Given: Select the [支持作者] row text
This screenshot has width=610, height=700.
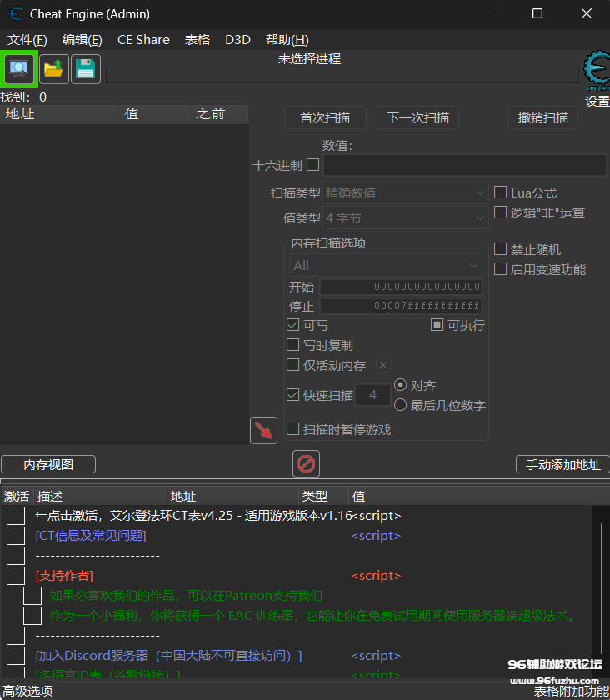Looking at the screenshot, I should [64, 576].
